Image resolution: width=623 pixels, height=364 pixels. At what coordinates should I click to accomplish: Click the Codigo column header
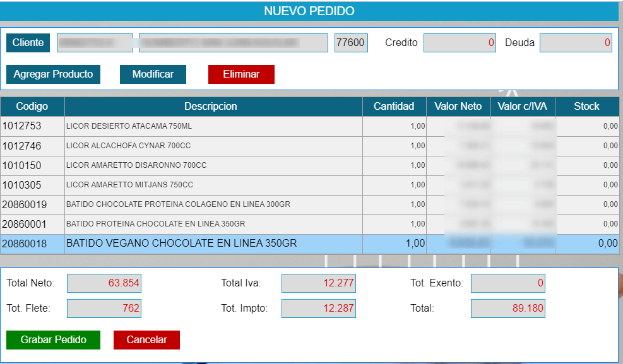(32, 107)
